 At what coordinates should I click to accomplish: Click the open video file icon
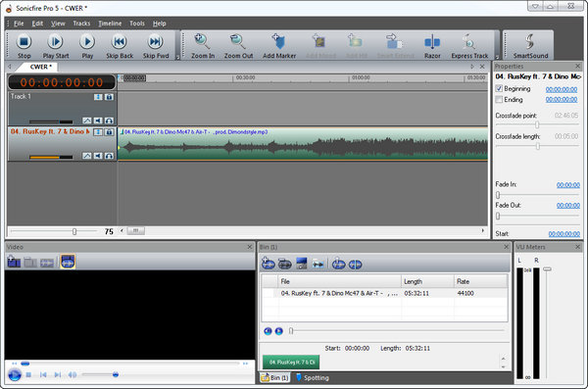coord(14,262)
